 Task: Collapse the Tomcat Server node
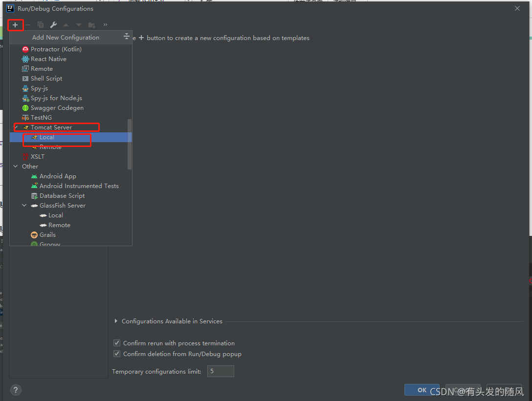point(16,127)
